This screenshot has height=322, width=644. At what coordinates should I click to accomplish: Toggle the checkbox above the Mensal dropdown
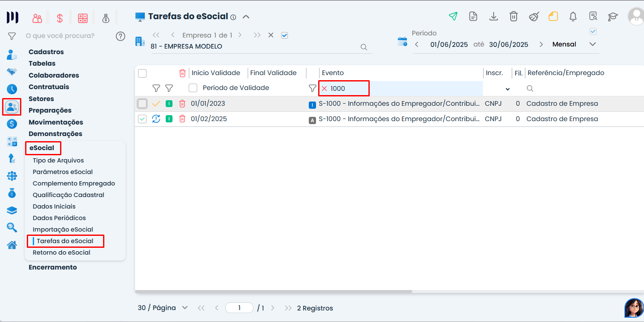pos(593,31)
